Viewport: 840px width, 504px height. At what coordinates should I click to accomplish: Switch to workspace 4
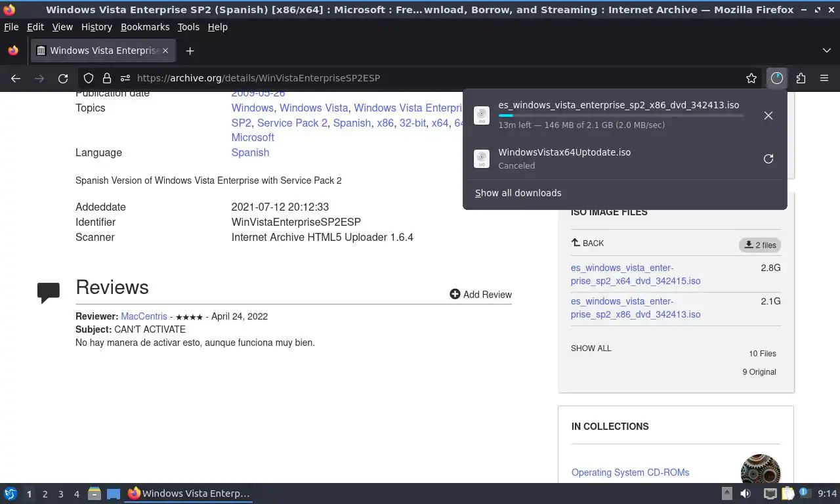pos(76,494)
